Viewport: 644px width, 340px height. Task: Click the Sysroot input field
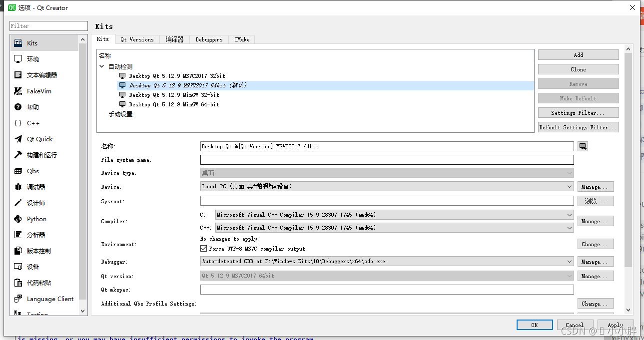387,201
